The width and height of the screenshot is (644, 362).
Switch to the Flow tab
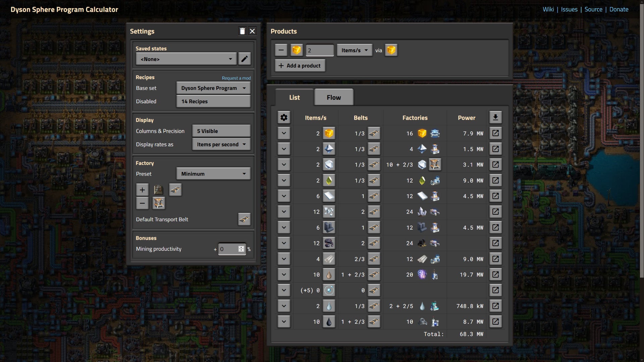click(x=334, y=98)
